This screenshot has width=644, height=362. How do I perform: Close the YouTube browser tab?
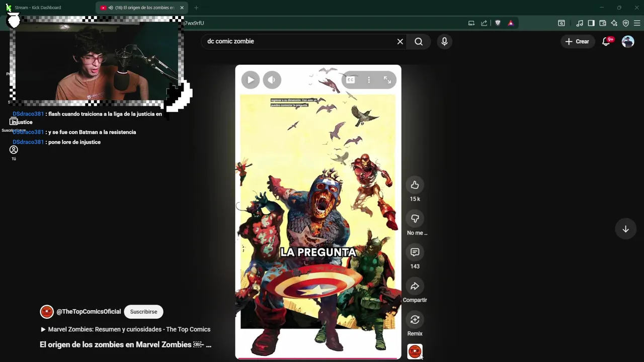[182, 8]
